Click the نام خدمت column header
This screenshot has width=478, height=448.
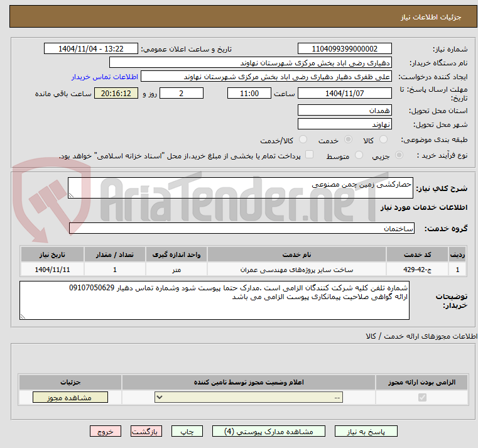(296, 254)
